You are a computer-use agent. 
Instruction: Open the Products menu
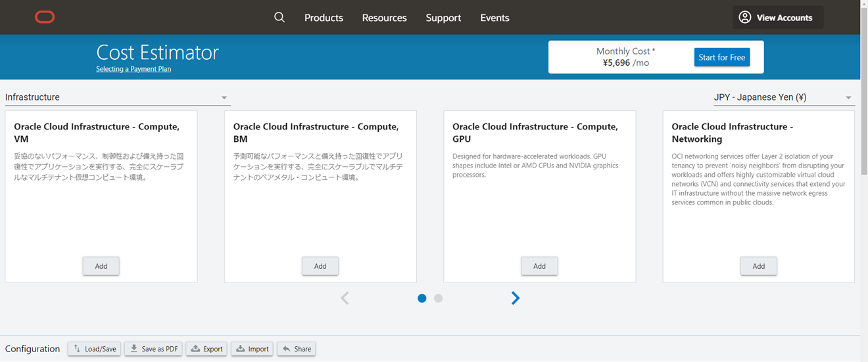pos(324,18)
